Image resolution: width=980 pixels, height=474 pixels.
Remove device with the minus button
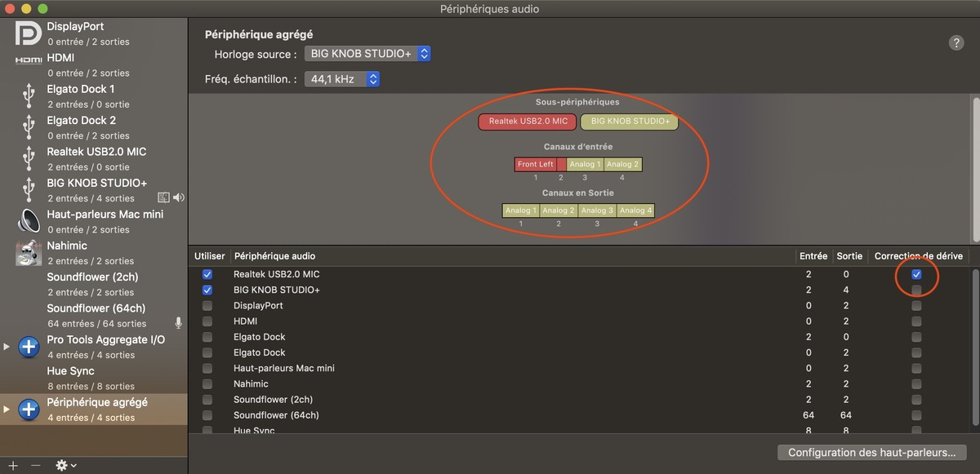(x=35, y=465)
